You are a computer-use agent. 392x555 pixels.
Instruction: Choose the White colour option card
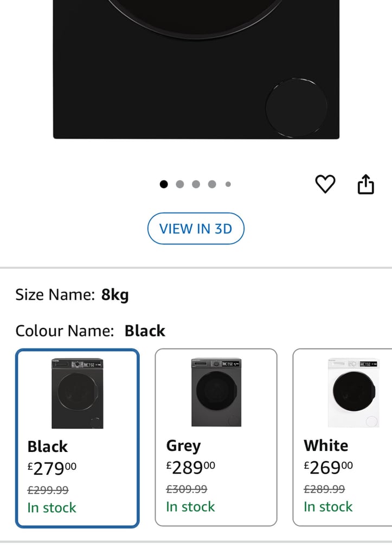tap(343, 437)
